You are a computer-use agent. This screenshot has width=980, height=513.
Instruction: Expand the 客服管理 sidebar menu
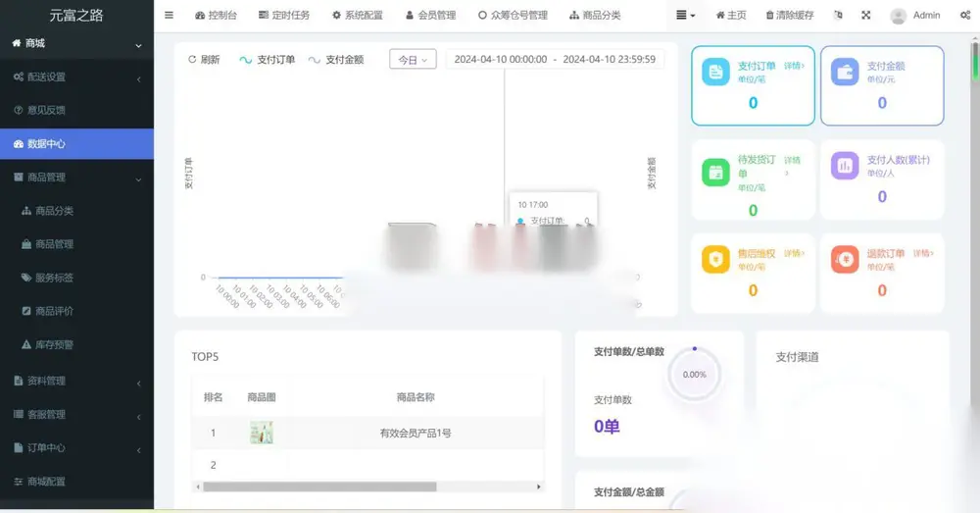click(x=76, y=414)
